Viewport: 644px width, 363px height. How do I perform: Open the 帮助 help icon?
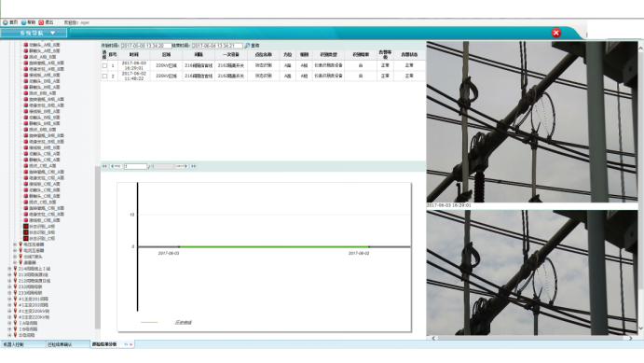[23, 22]
